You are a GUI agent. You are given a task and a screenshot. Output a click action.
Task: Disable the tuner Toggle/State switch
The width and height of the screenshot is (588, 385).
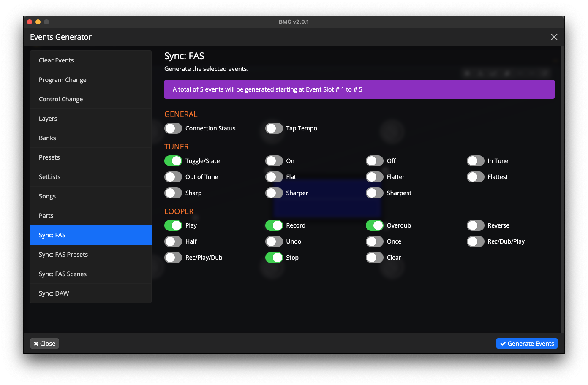[x=173, y=161]
